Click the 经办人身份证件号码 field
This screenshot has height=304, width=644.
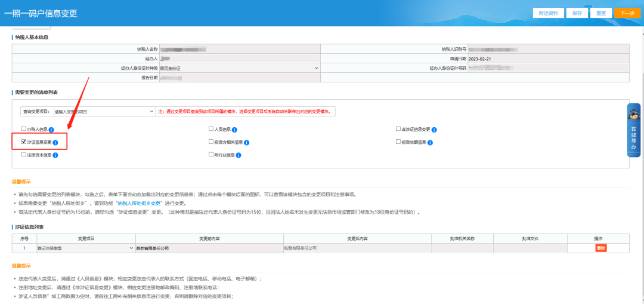coord(549,68)
